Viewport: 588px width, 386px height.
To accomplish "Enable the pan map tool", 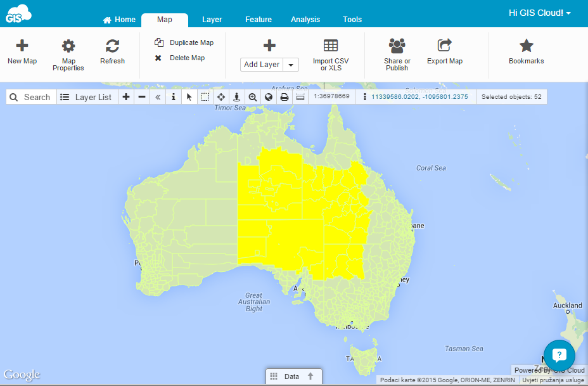I will (221, 97).
